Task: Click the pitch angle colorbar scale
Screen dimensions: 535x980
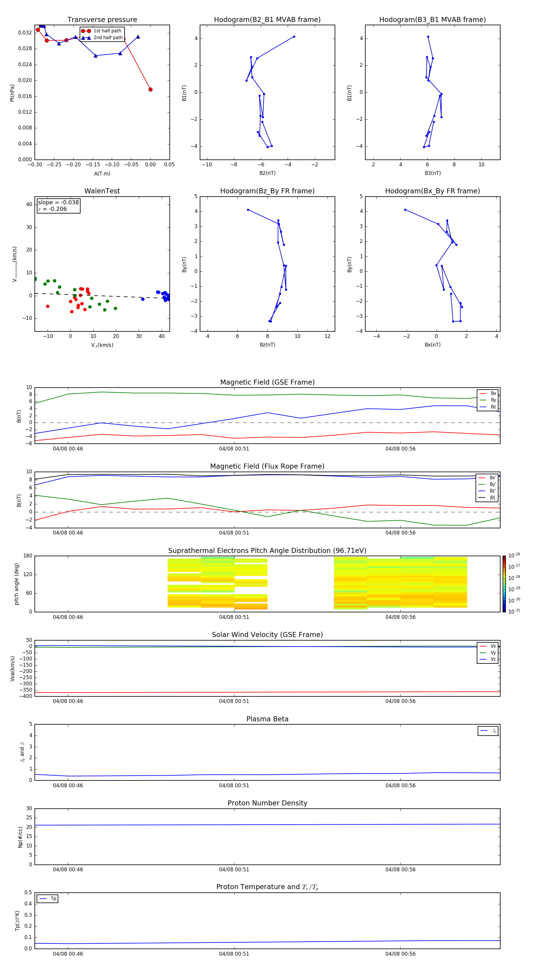Action: pyautogui.click(x=504, y=584)
